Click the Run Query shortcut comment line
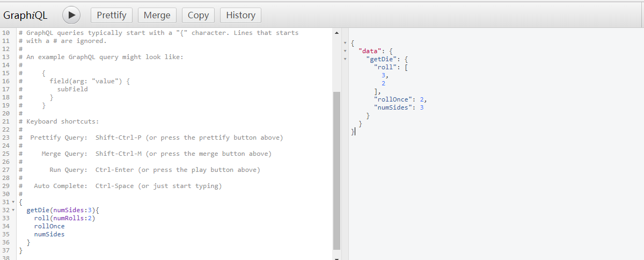The width and height of the screenshot is (644, 260). (x=139, y=170)
